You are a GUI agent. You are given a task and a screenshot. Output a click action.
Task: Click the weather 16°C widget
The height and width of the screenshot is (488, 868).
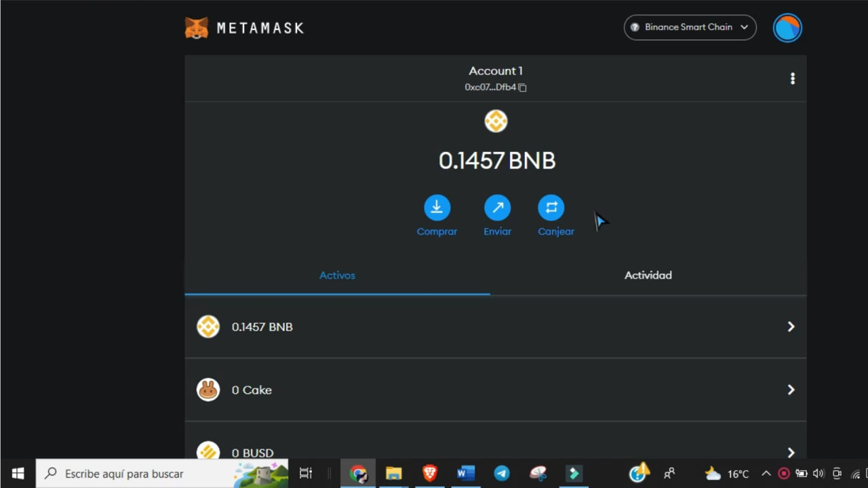coord(726,474)
